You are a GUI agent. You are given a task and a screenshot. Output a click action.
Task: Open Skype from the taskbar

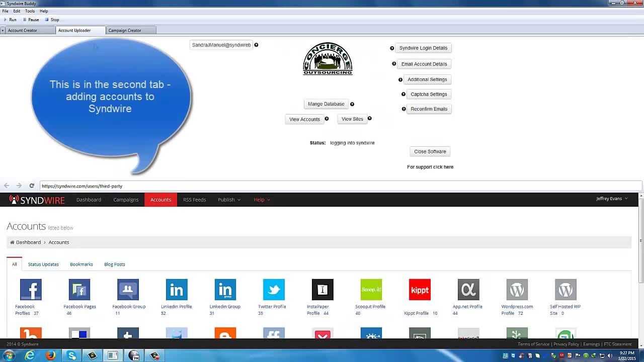pyautogui.click(x=71, y=355)
